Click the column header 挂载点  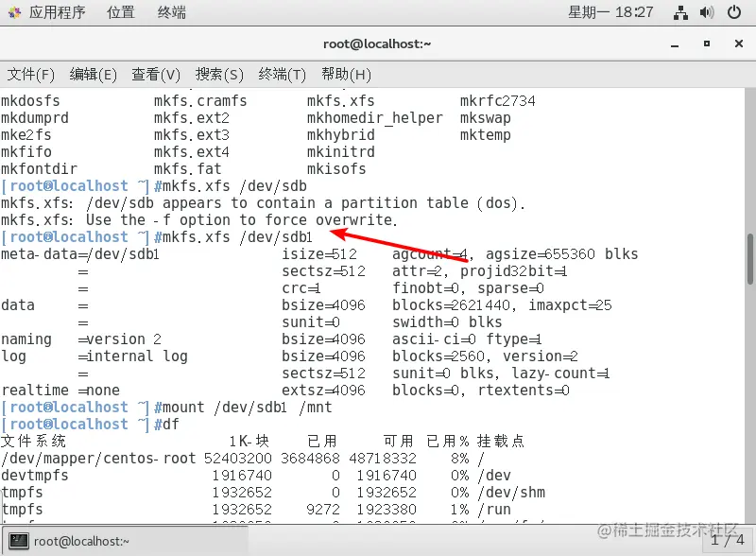[501, 442]
